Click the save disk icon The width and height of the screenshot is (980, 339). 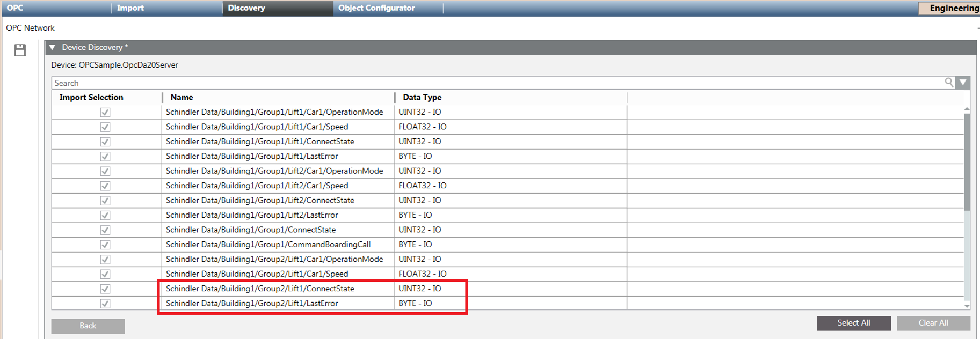click(20, 50)
